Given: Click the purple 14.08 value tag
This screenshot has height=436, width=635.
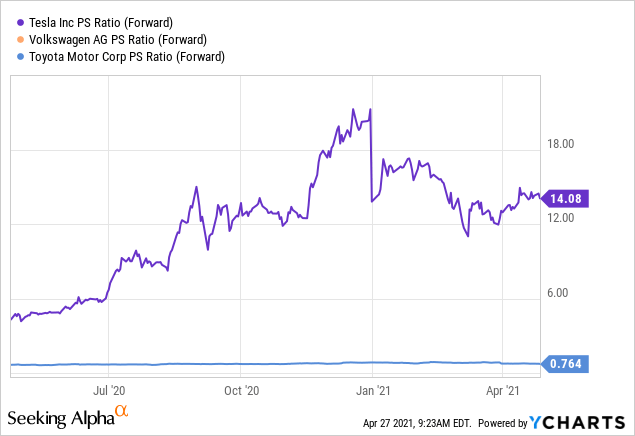Looking at the screenshot, I should click(x=565, y=198).
